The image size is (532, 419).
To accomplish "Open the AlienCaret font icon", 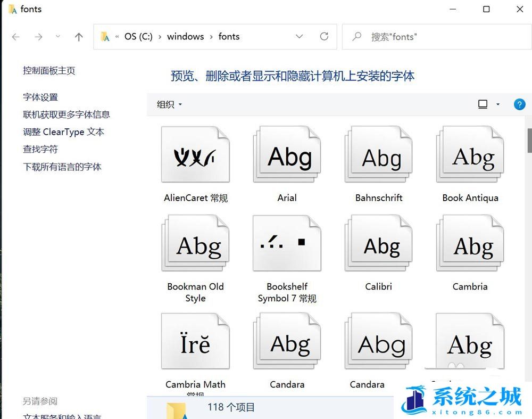I will click(195, 155).
